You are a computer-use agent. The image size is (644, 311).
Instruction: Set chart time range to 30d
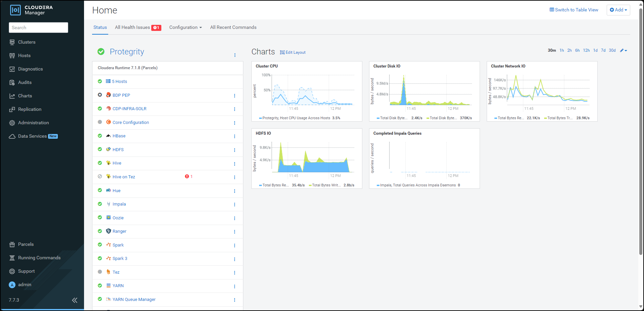(x=612, y=50)
